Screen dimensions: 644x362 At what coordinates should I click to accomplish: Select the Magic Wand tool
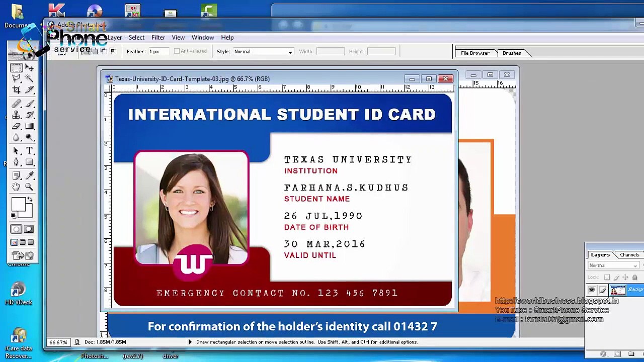click(29, 78)
